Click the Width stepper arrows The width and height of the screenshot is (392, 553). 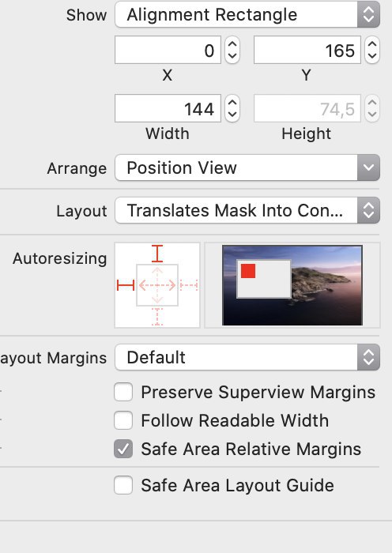(x=232, y=108)
